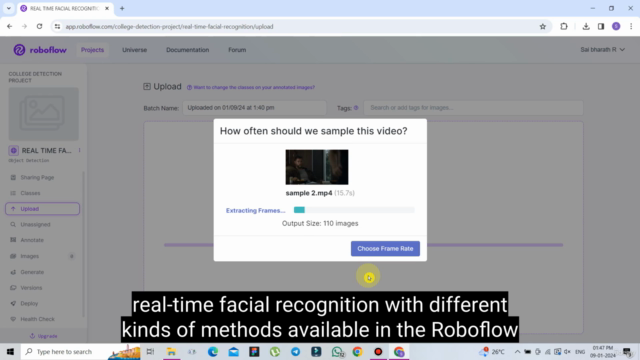The height and width of the screenshot is (360, 640).
Task: Click the Upgrade link in sidebar
Action: [x=44, y=336]
